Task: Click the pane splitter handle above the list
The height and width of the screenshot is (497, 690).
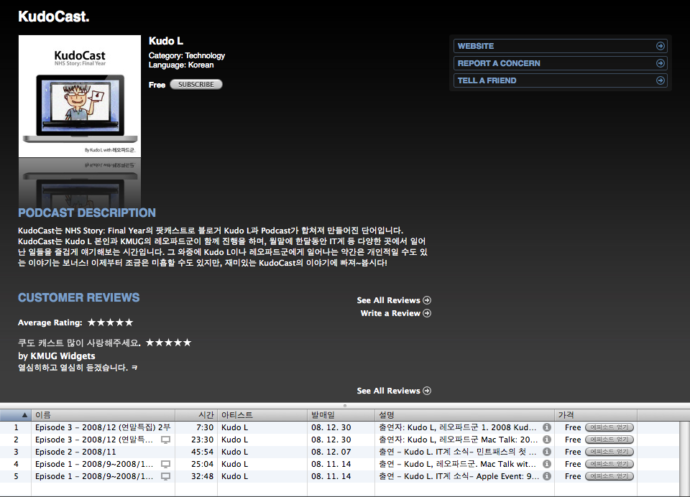Action: click(345, 405)
